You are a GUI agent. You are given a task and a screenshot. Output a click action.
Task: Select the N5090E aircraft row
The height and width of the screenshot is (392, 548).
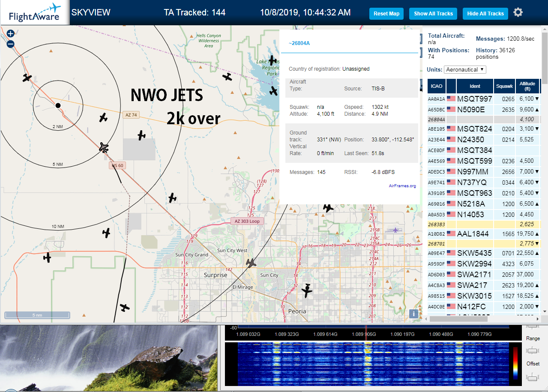coord(484,110)
